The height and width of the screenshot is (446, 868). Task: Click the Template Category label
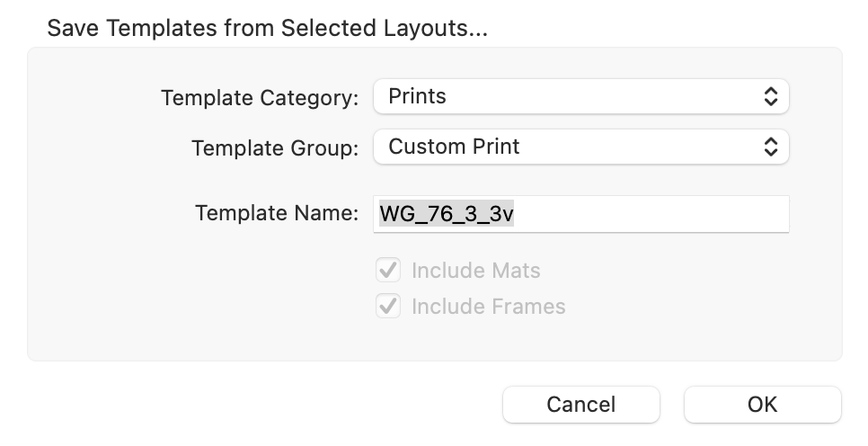click(x=260, y=98)
